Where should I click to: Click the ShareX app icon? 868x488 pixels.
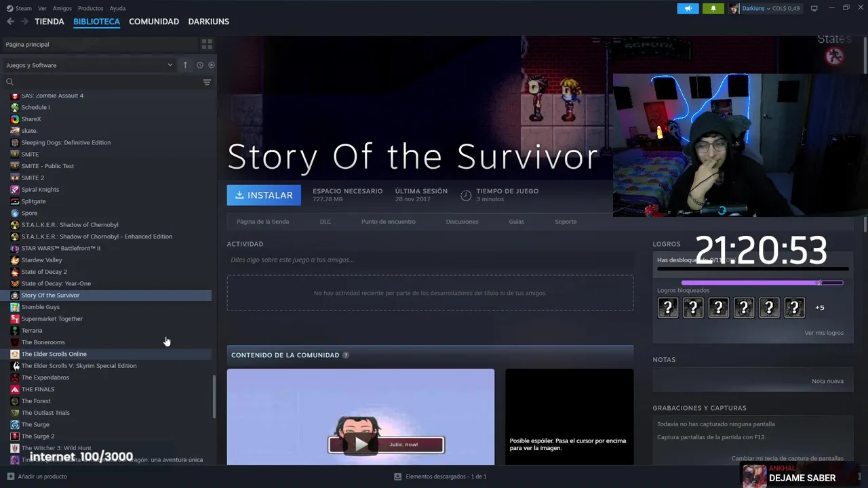click(x=15, y=119)
